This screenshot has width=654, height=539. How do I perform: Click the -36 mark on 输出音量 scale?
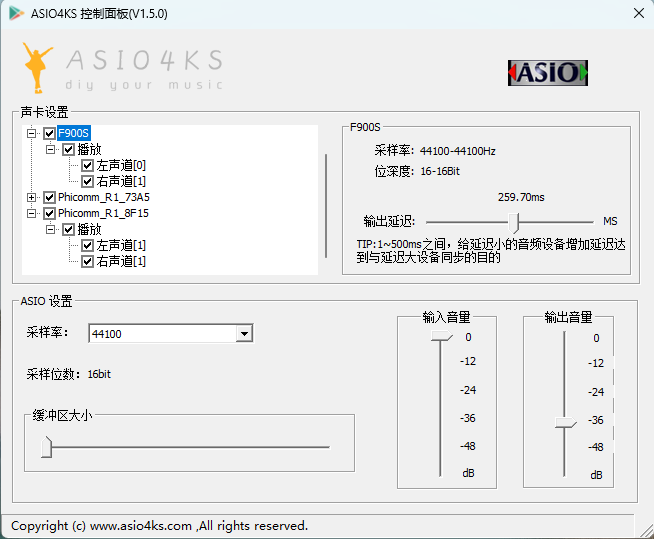[x=596, y=420]
